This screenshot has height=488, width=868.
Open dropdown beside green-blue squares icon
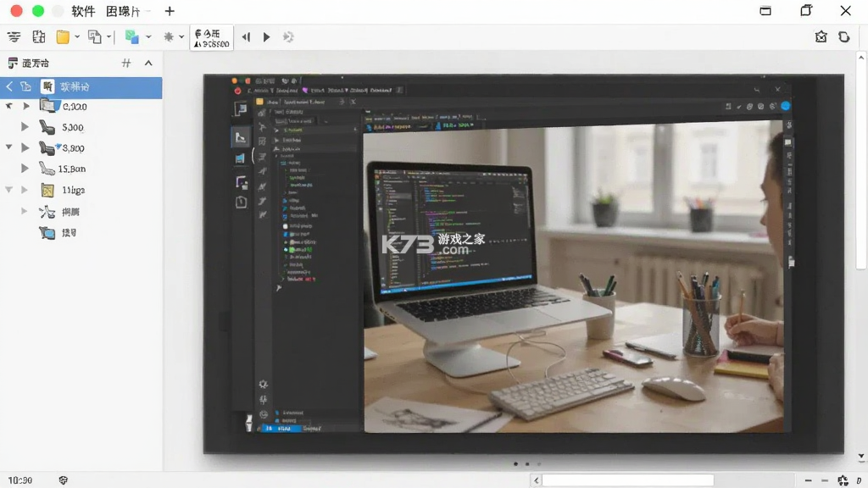pos(148,37)
